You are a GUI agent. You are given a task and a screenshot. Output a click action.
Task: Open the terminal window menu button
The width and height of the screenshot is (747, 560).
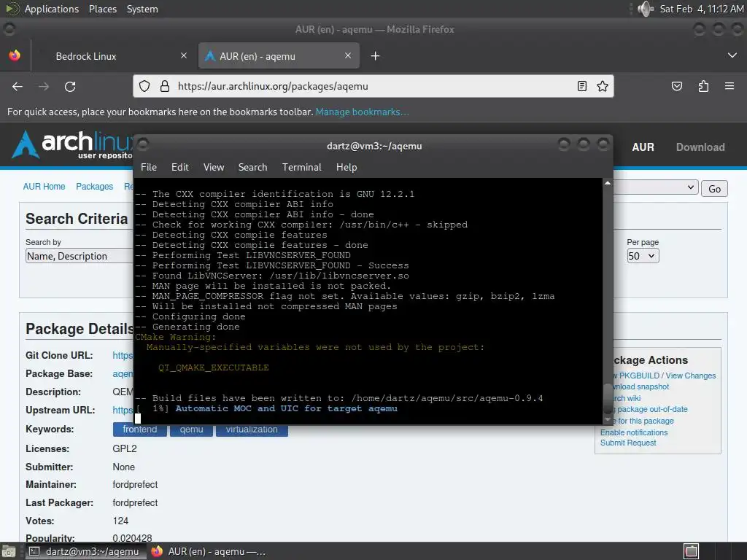pos(143,144)
